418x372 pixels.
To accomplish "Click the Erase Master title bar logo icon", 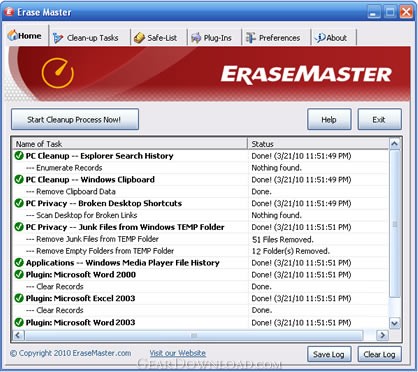I will tap(9, 12).
